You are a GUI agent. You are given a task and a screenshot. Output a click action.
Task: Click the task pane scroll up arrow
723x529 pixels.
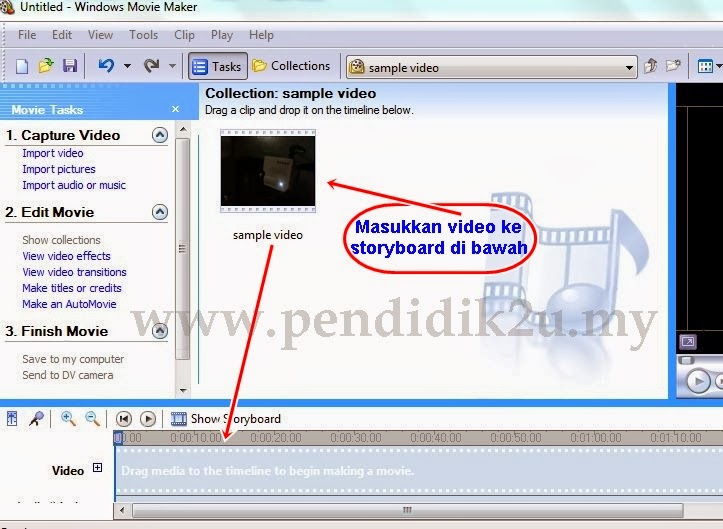(x=183, y=130)
